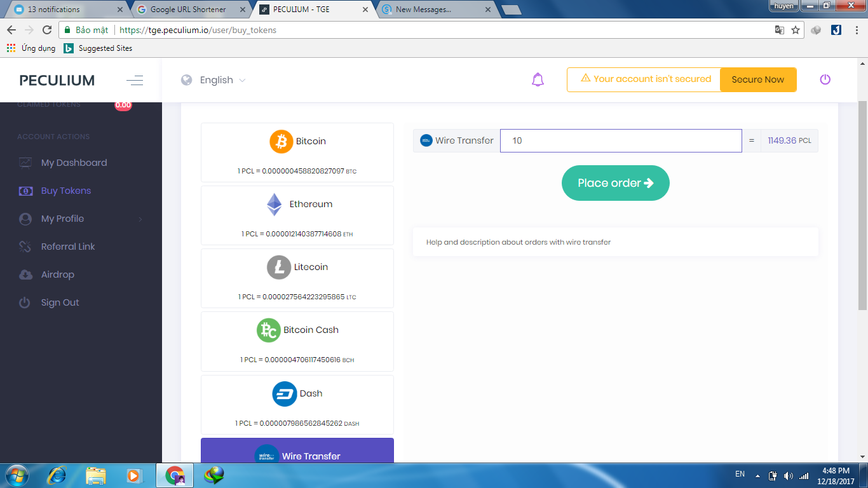Open the Buy Tokens sidebar item
Screen dimensions: 868x488
66,191
